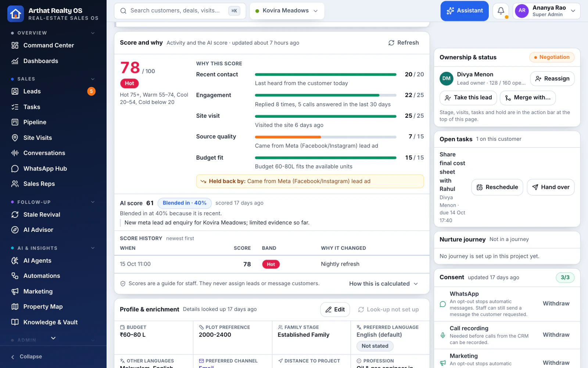Hand over the open task
Image resolution: width=588 pixels, height=368 pixels.
(551, 187)
